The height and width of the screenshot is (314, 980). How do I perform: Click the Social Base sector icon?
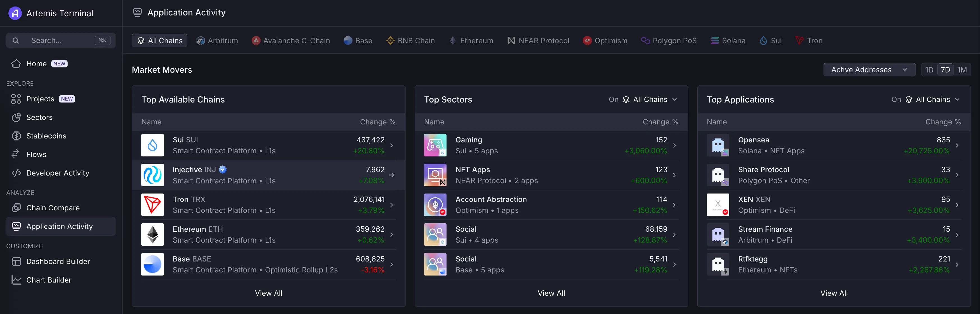(435, 264)
